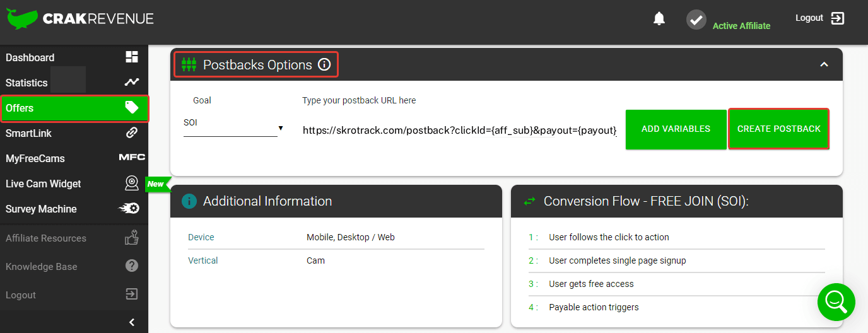This screenshot has width=868, height=333.
Task: Click the top-right Logout exit icon
Action: tap(838, 18)
